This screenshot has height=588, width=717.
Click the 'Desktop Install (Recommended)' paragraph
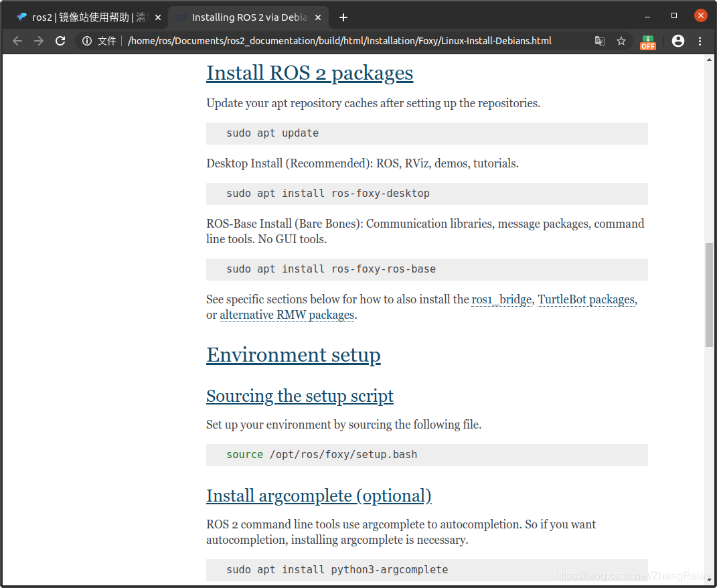coord(362,163)
